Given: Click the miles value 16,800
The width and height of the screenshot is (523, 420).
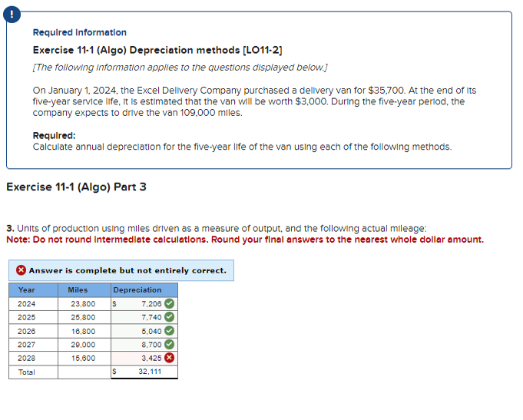Looking at the screenshot, I should [83, 331].
